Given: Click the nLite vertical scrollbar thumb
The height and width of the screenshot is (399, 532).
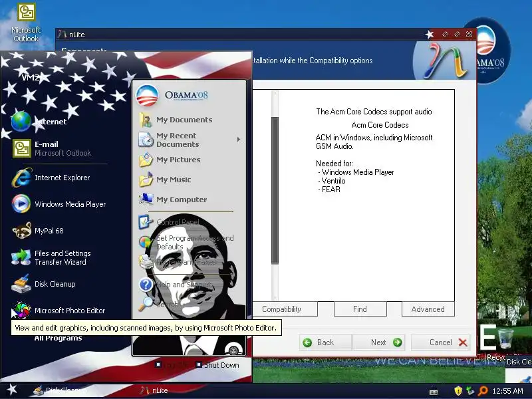Looking at the screenshot, I should (275, 190).
